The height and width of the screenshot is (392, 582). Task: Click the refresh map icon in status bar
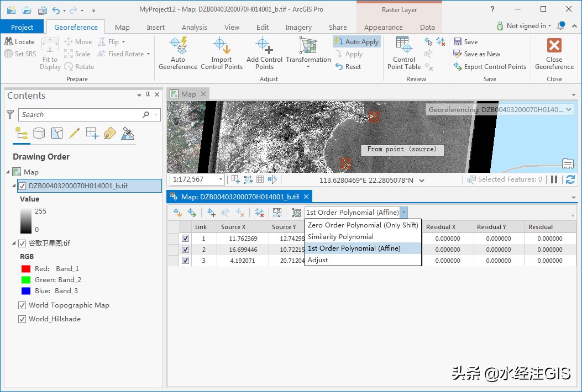tap(570, 179)
